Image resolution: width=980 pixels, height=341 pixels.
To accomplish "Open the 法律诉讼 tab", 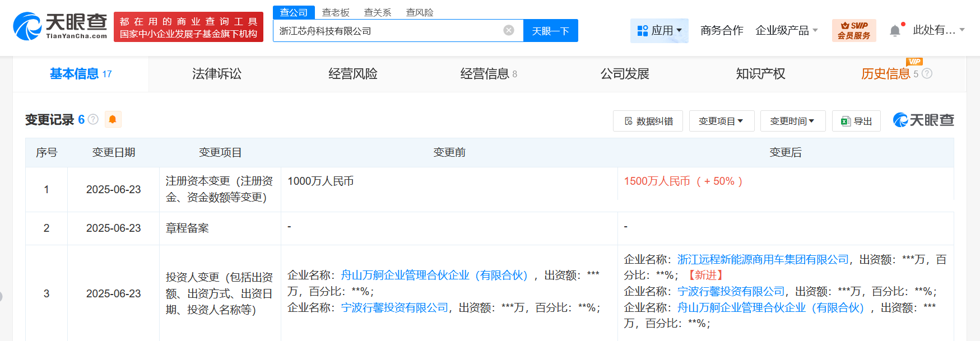I will [217, 74].
